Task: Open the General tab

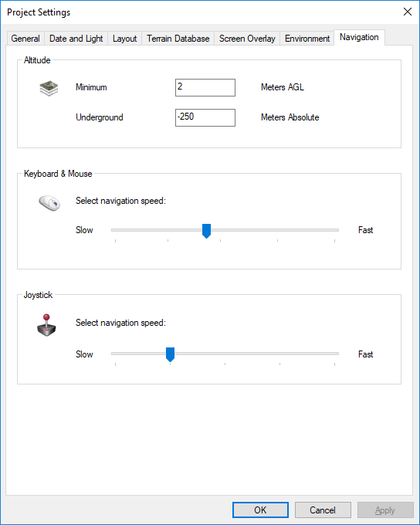Action: pos(25,39)
